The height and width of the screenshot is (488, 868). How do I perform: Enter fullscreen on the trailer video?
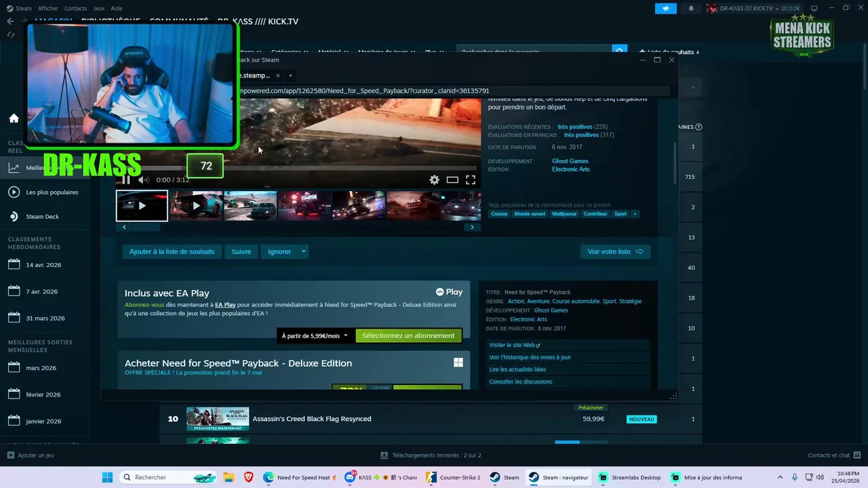coord(470,180)
